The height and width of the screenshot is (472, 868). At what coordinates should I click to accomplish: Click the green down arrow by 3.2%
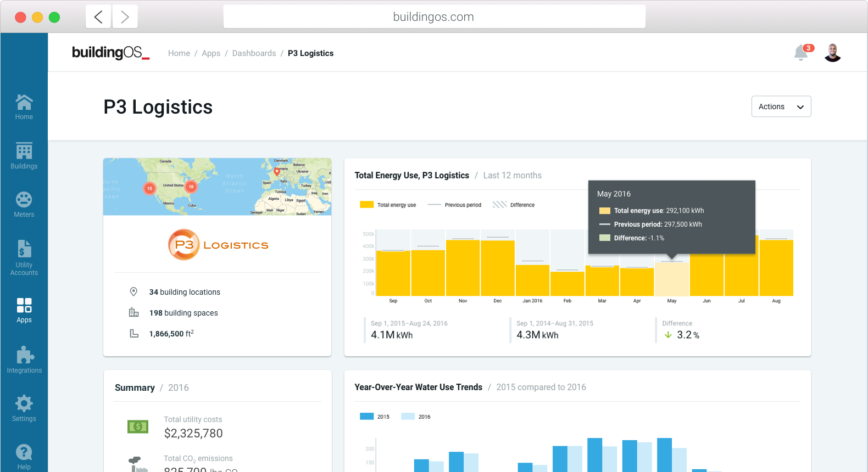[668, 335]
